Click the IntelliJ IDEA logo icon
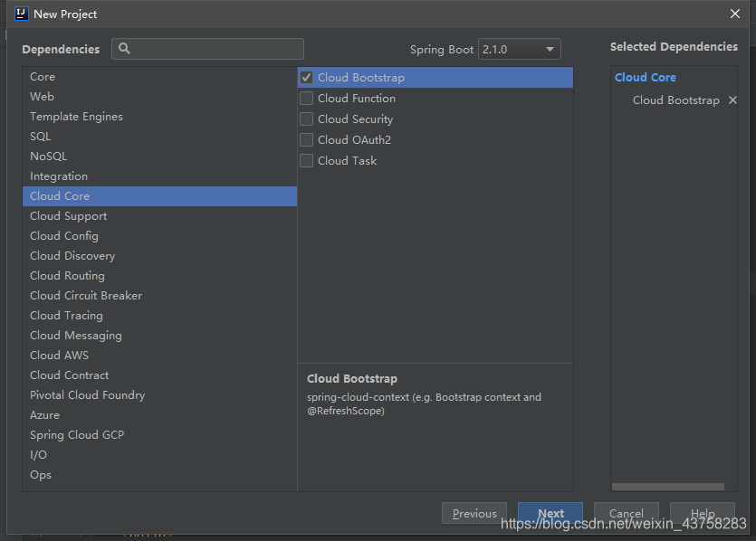This screenshot has width=756, height=541. (22, 14)
